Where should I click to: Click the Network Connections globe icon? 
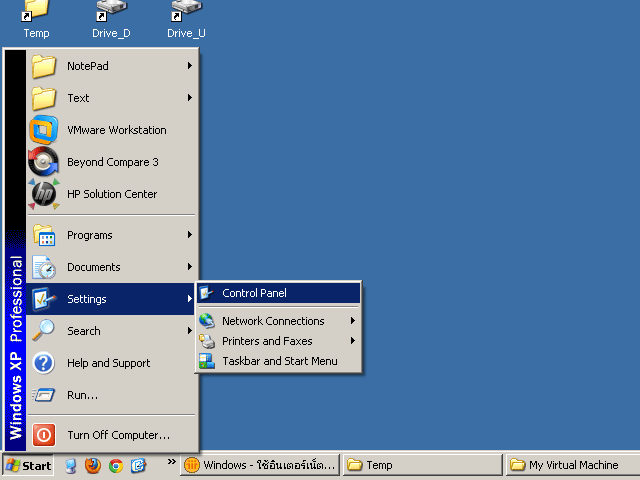point(207,321)
